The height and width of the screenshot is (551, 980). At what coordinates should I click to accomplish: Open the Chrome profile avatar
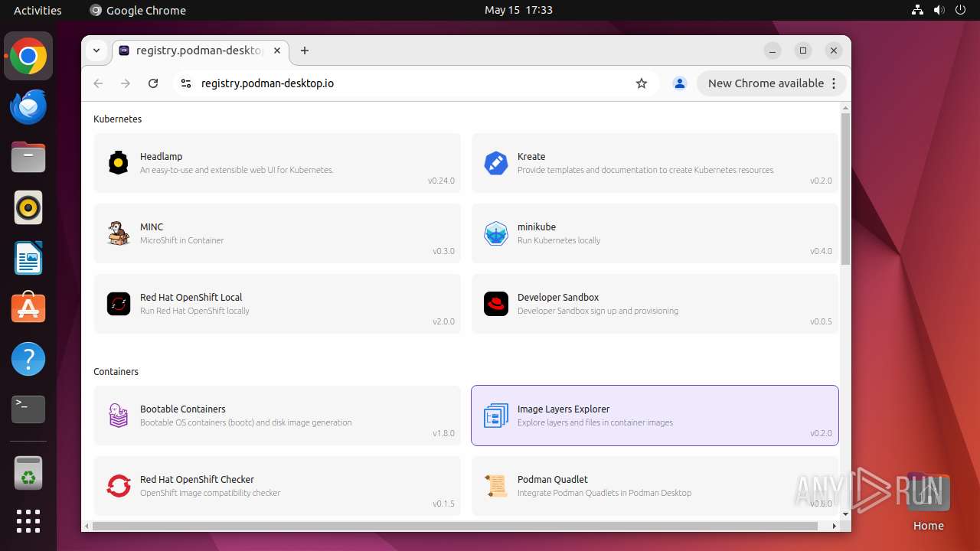679,83
